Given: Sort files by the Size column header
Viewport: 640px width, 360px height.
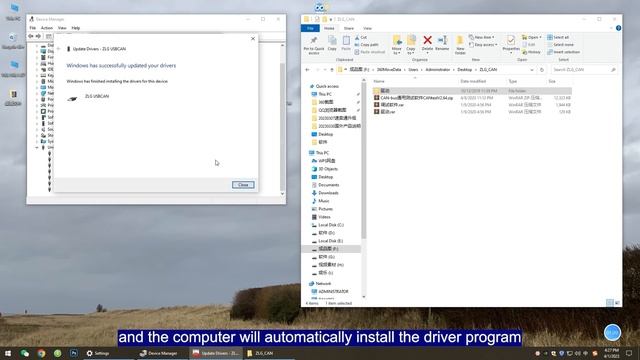Looking at the screenshot, I should coord(552,81).
